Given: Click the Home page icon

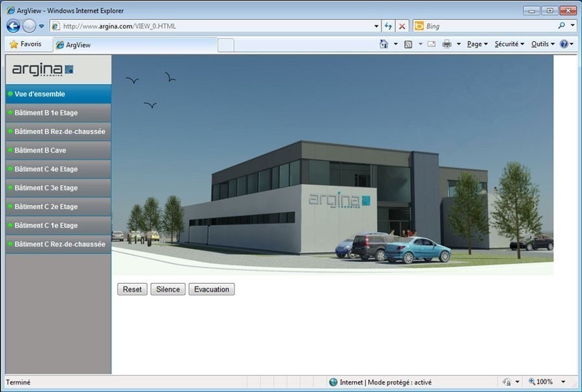Looking at the screenshot, I should (384, 44).
